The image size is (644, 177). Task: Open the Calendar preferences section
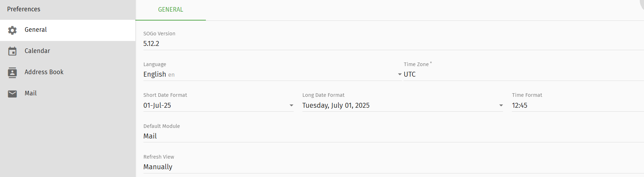point(68,51)
